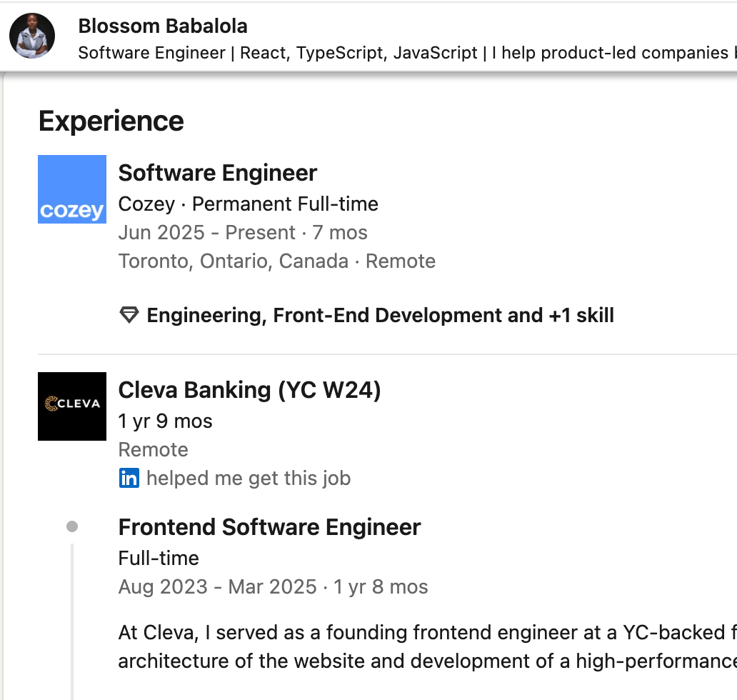The height and width of the screenshot is (700, 737).
Task: Click the Blossom Babalola name header
Action: point(163,26)
